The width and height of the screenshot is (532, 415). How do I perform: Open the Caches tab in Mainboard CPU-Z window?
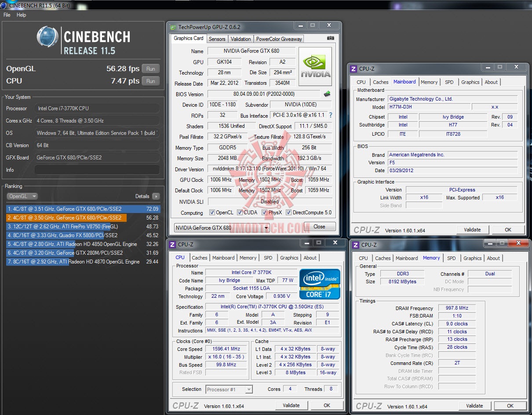point(380,82)
